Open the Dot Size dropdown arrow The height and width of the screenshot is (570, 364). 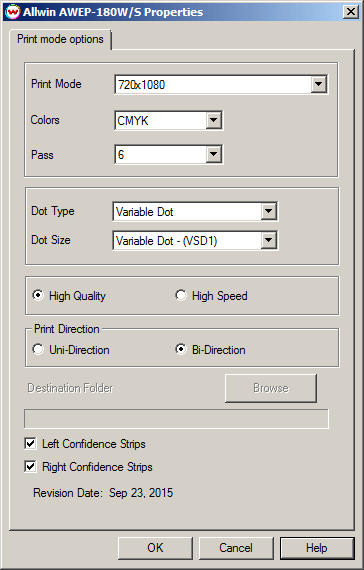point(268,240)
